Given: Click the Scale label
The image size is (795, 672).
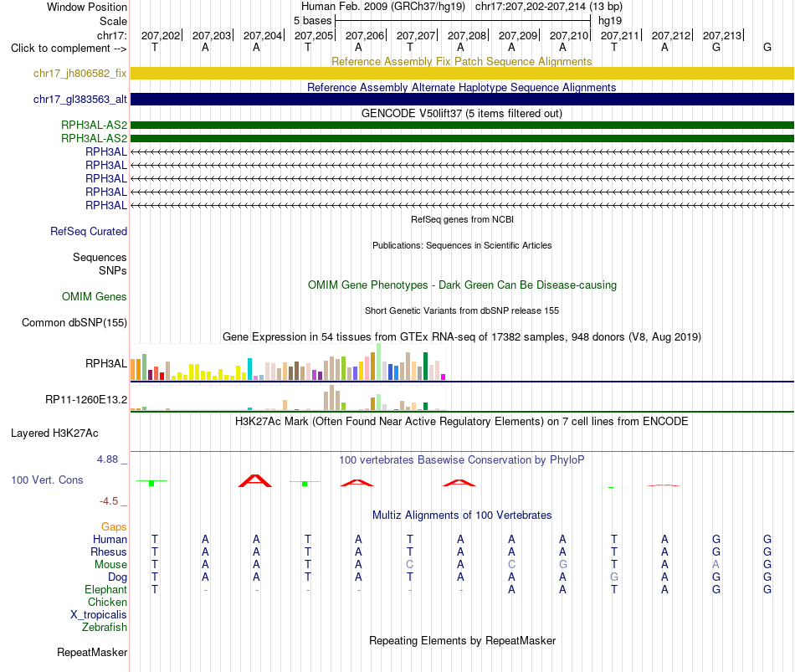Looking at the screenshot, I should pos(113,21).
